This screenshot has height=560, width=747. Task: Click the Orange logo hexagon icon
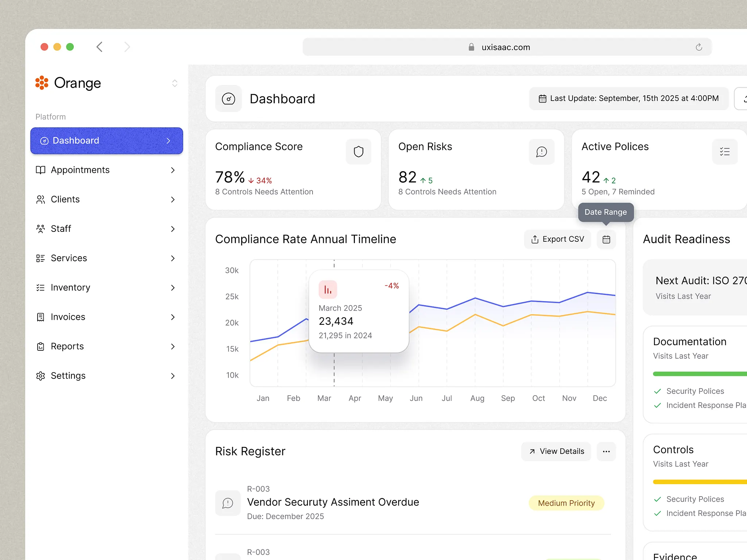click(42, 83)
